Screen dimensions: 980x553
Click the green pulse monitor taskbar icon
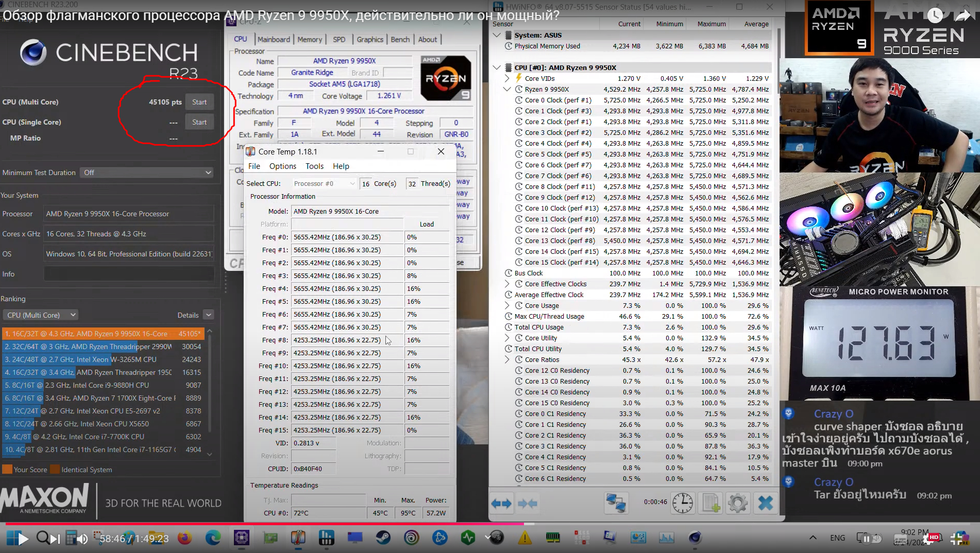tap(468, 538)
